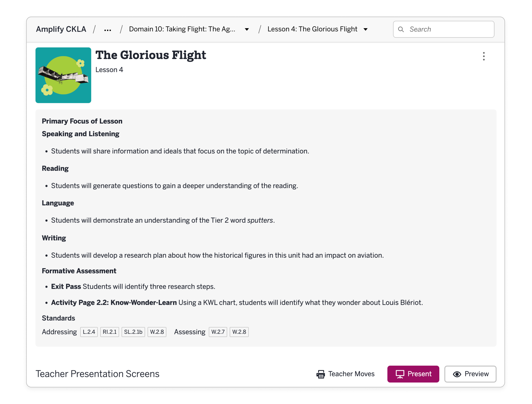Image resolution: width=532 pixels, height=404 pixels.
Task: Start presenting with the Present button
Action: 413,374
